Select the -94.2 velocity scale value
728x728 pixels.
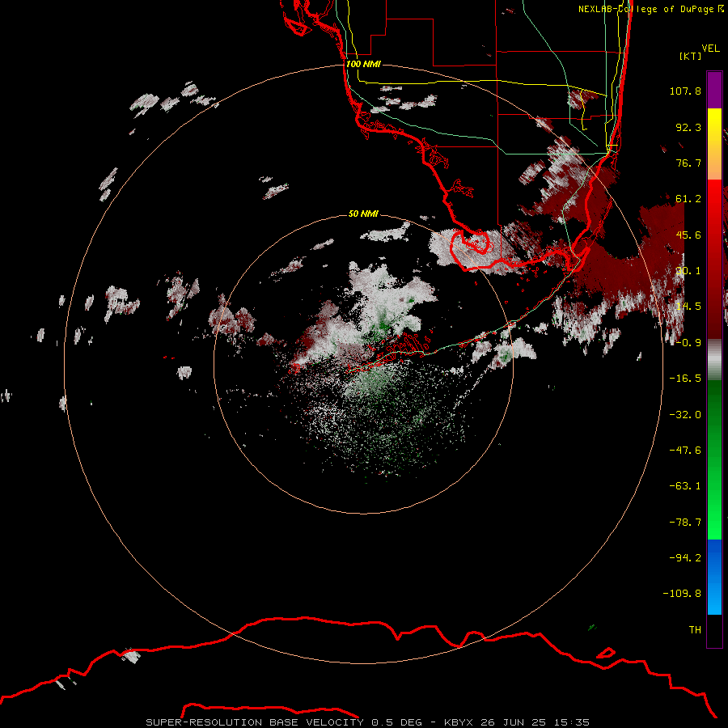(x=685, y=558)
